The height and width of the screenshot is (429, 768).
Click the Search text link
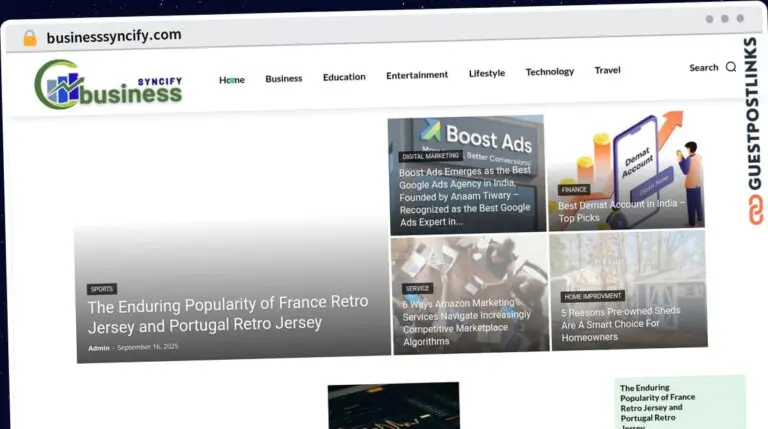[x=703, y=68]
